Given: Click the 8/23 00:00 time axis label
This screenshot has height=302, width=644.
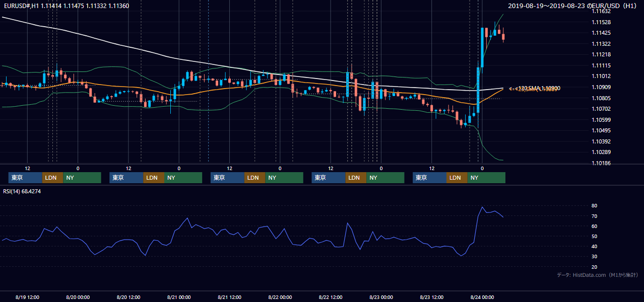Looking at the screenshot, I should click(381, 297).
